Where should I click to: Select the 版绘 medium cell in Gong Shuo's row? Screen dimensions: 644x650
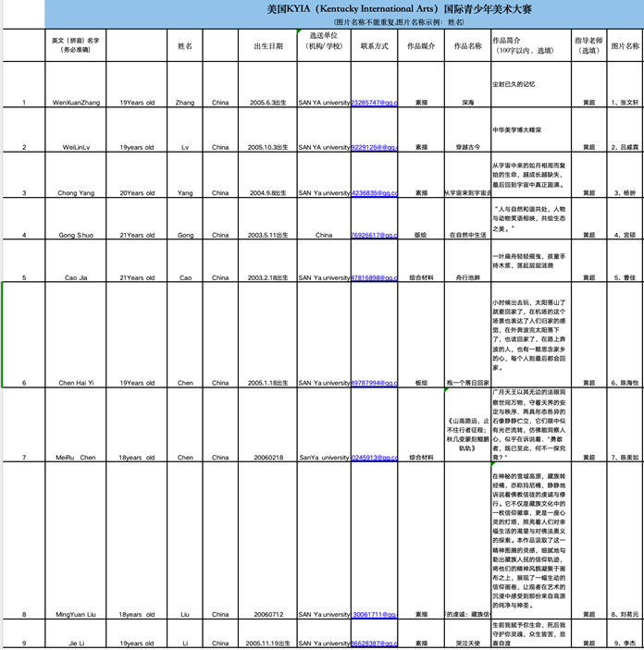421,235
